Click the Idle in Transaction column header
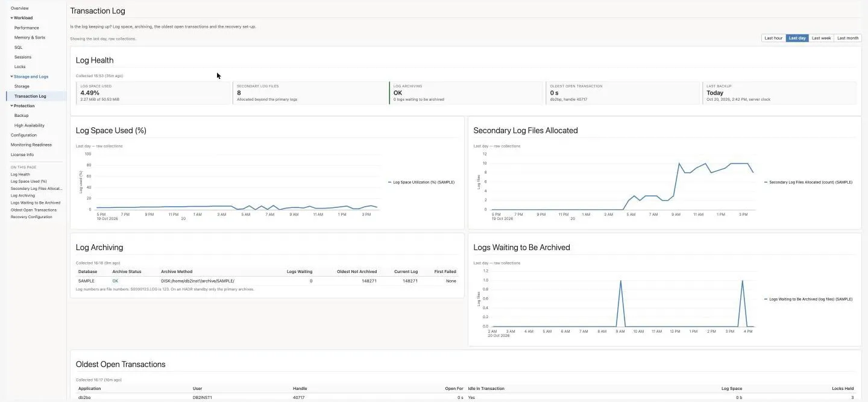Viewport: 868px width, 402px height. pyautogui.click(x=486, y=389)
